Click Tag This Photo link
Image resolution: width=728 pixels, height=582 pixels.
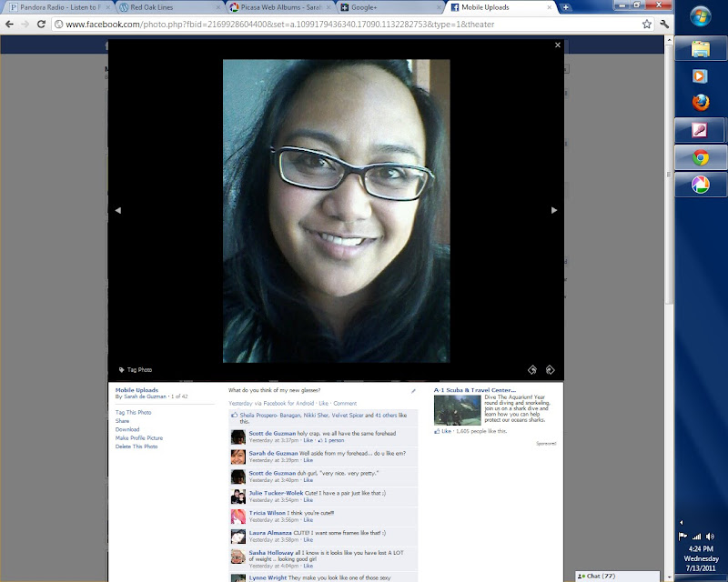click(x=133, y=412)
